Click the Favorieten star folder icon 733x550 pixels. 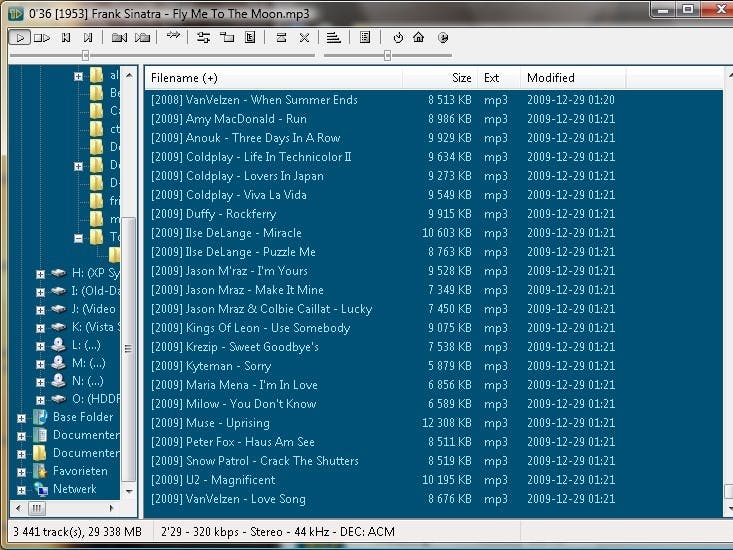click(x=40, y=471)
